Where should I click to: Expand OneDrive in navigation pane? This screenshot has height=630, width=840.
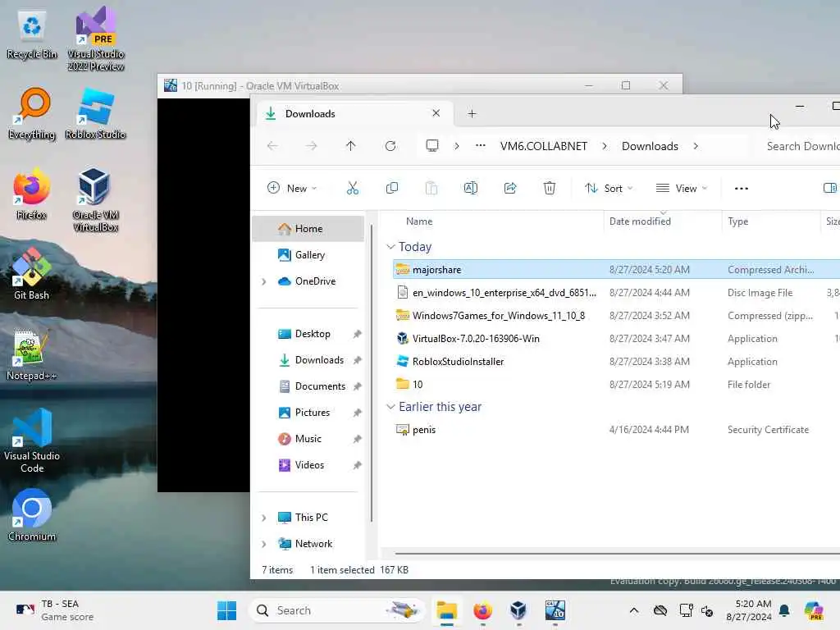point(263,281)
